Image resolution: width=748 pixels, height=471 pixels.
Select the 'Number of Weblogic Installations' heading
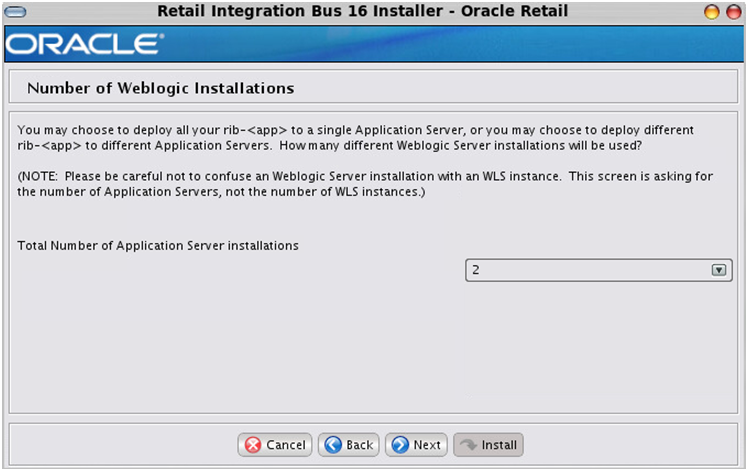pyautogui.click(x=160, y=88)
